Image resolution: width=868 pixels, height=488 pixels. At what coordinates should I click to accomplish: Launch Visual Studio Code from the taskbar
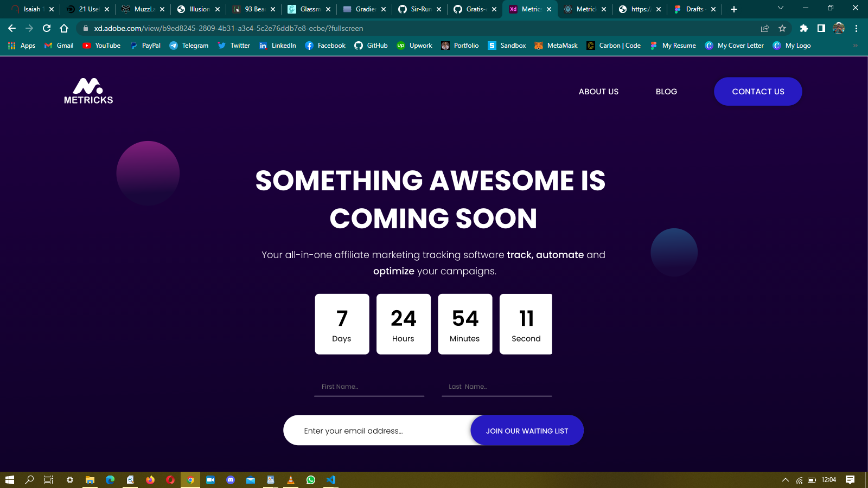point(331,480)
